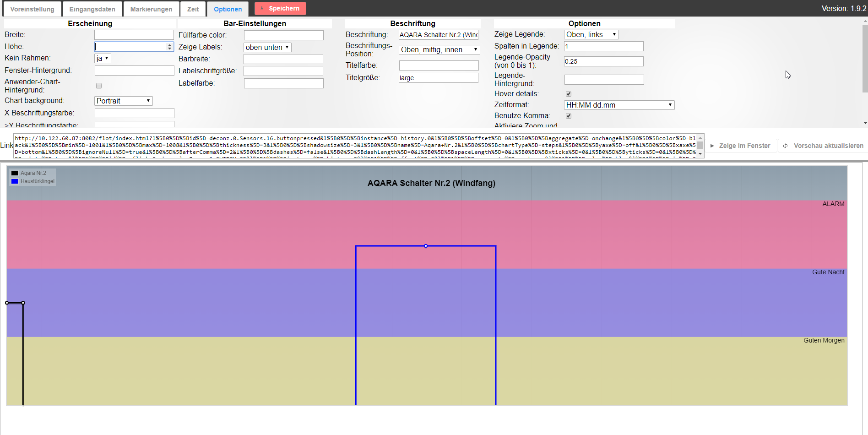This screenshot has width=868, height=435.
Task: Click the Legende-Opacity input field
Action: (x=604, y=61)
